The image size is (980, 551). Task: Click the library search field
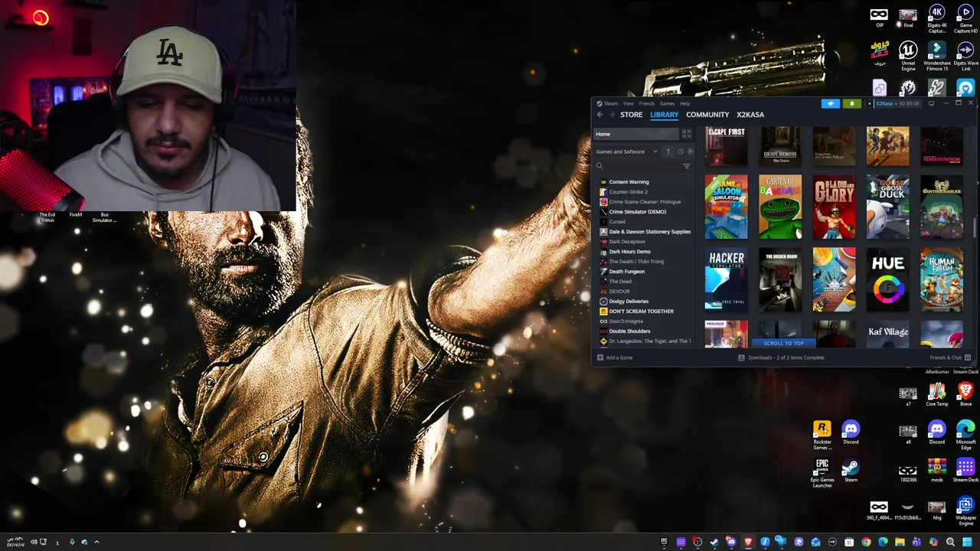[637, 166]
